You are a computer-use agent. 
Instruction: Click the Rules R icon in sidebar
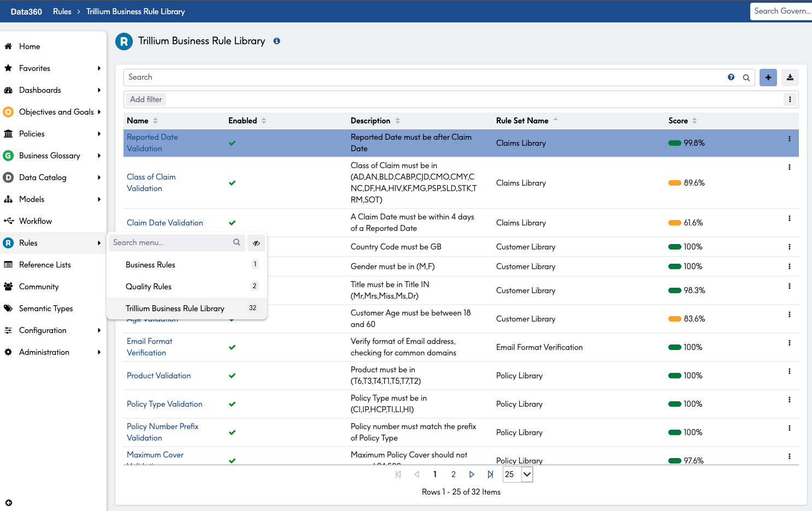point(8,243)
